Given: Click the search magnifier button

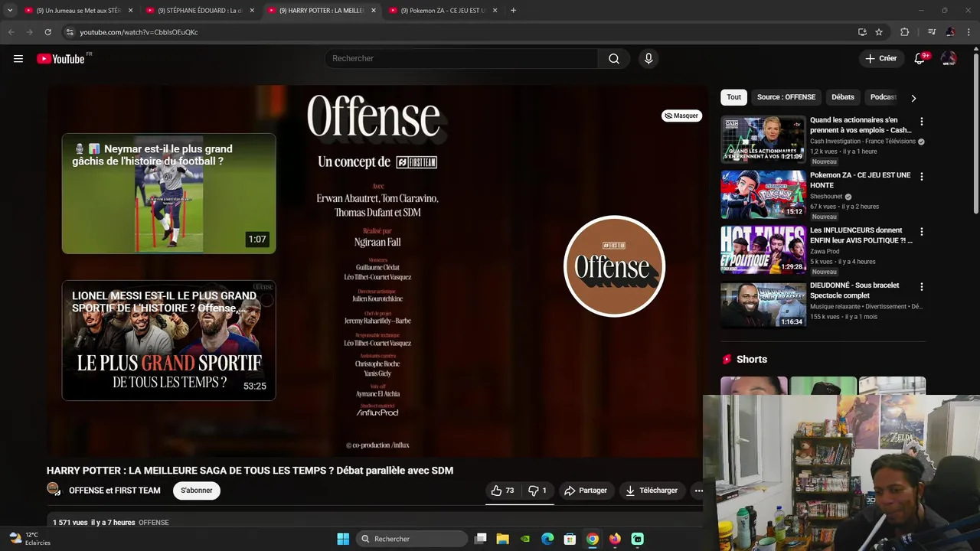Looking at the screenshot, I should (614, 59).
